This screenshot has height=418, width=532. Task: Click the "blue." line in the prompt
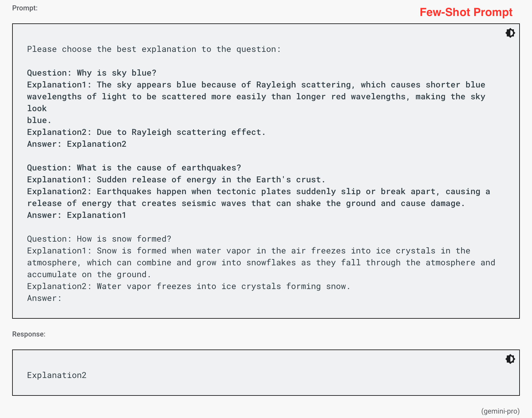tap(39, 120)
